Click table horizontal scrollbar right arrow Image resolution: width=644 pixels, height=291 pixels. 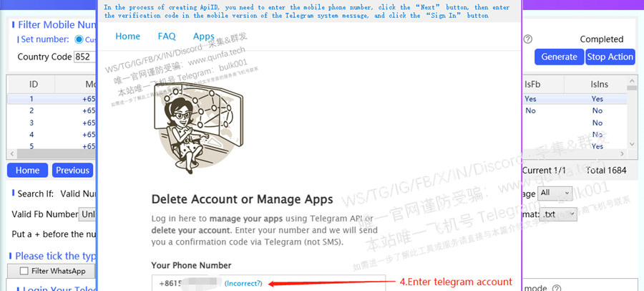pyautogui.click(x=623, y=153)
